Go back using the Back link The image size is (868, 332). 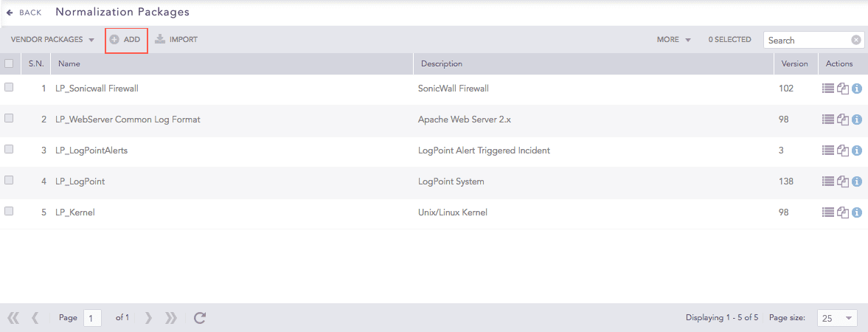coord(24,13)
